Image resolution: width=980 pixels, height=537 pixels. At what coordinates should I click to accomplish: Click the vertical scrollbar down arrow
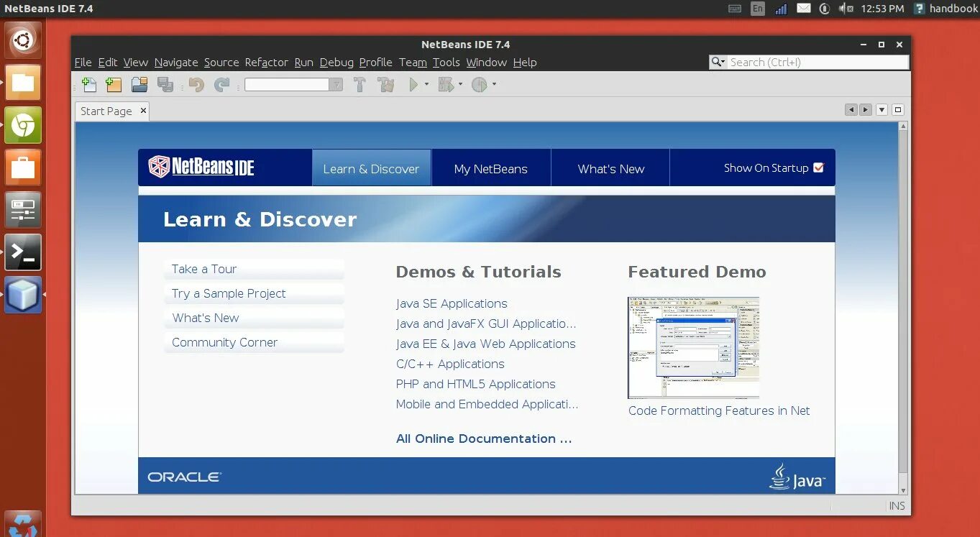903,490
